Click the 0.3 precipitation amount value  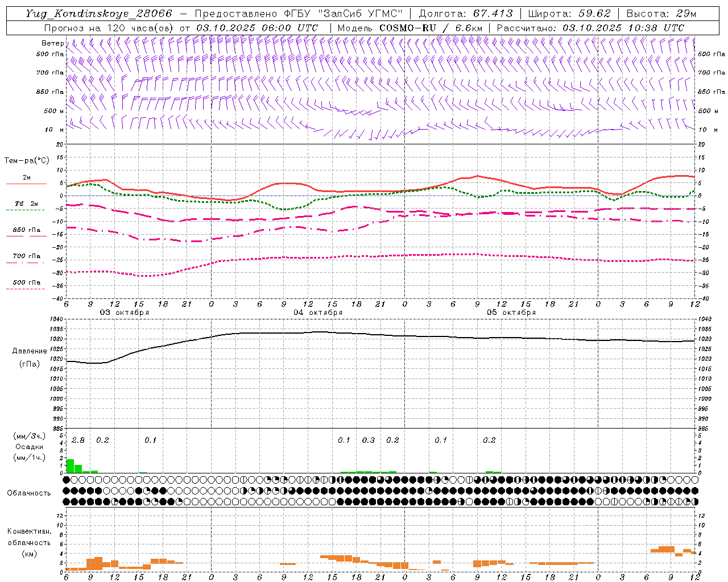369,440
